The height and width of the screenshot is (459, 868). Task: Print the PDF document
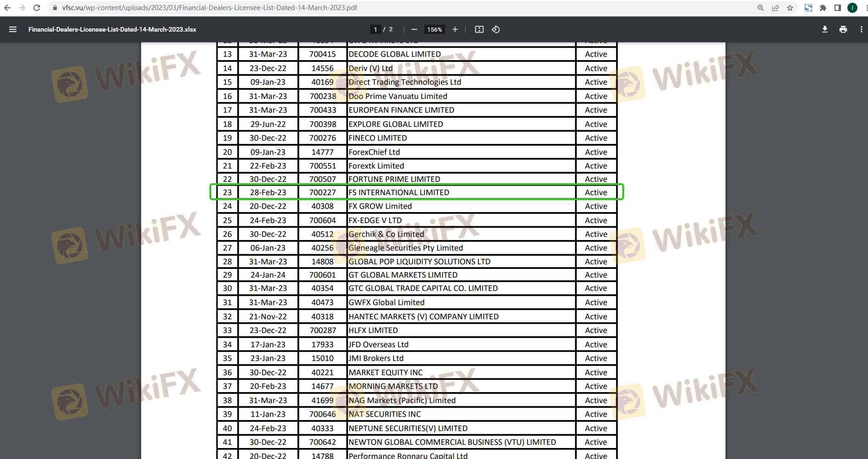843,29
